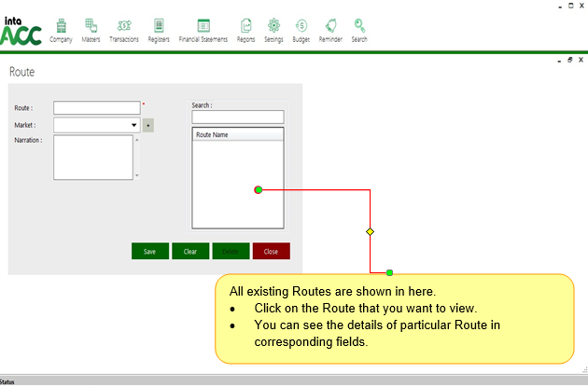
Task: Expand the Market dropdown
Action: point(133,124)
